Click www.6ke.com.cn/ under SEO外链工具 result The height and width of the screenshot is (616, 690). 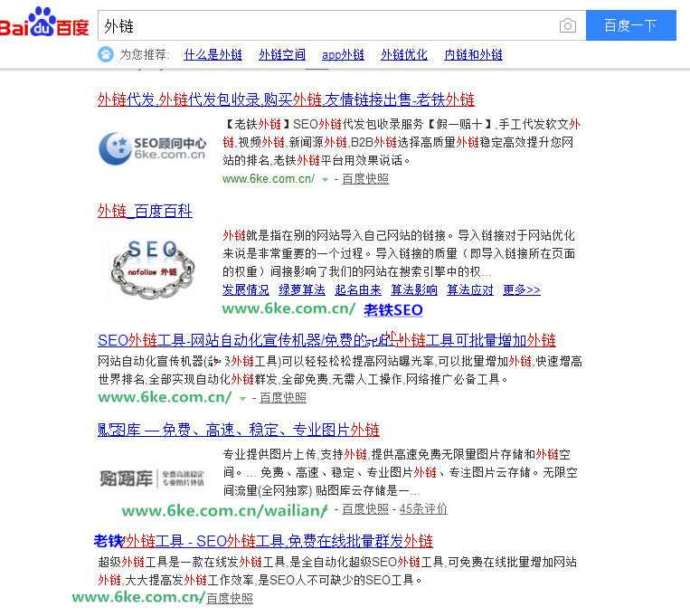coord(165,398)
